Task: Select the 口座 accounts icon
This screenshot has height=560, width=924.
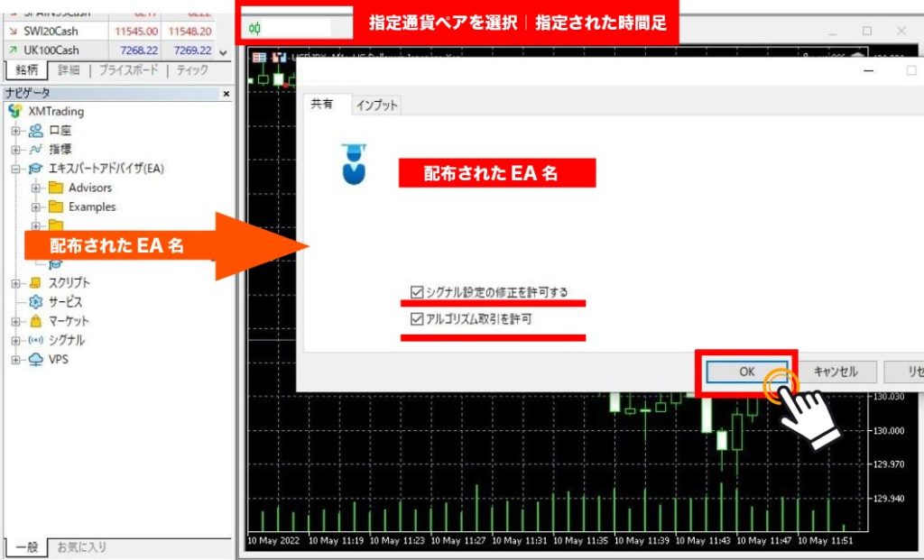Action: click(x=36, y=130)
